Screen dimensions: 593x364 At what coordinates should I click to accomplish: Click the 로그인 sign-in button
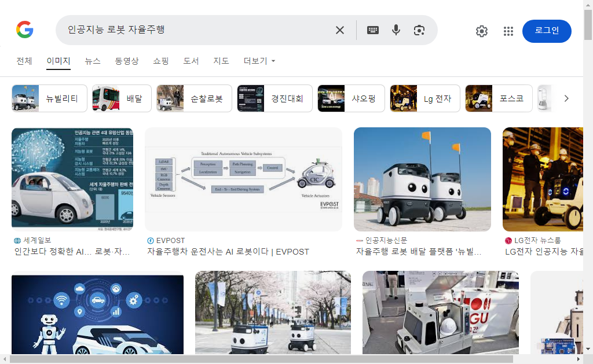(547, 31)
